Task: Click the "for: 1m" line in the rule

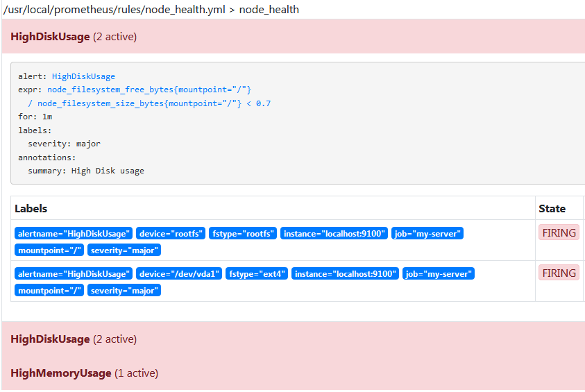Action: click(x=35, y=117)
